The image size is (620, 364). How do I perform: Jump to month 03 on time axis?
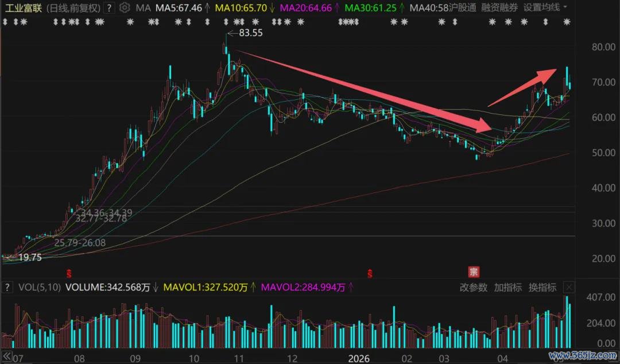[x=444, y=359]
